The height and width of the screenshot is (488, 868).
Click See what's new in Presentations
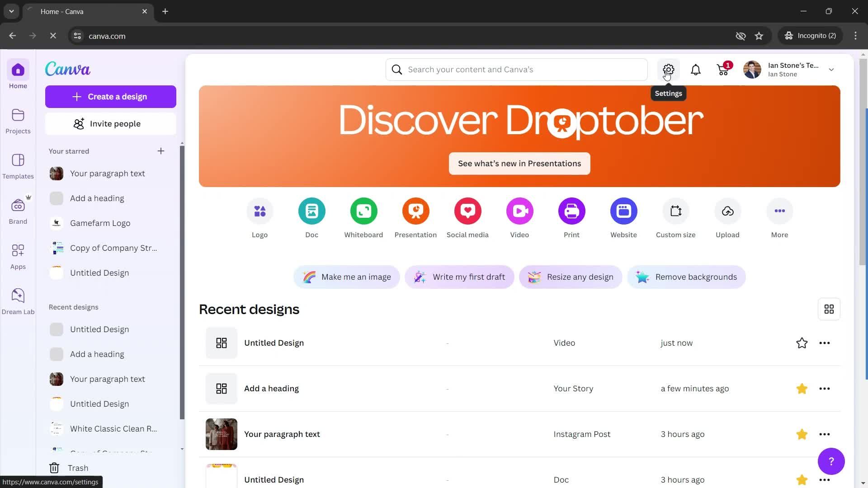click(519, 164)
